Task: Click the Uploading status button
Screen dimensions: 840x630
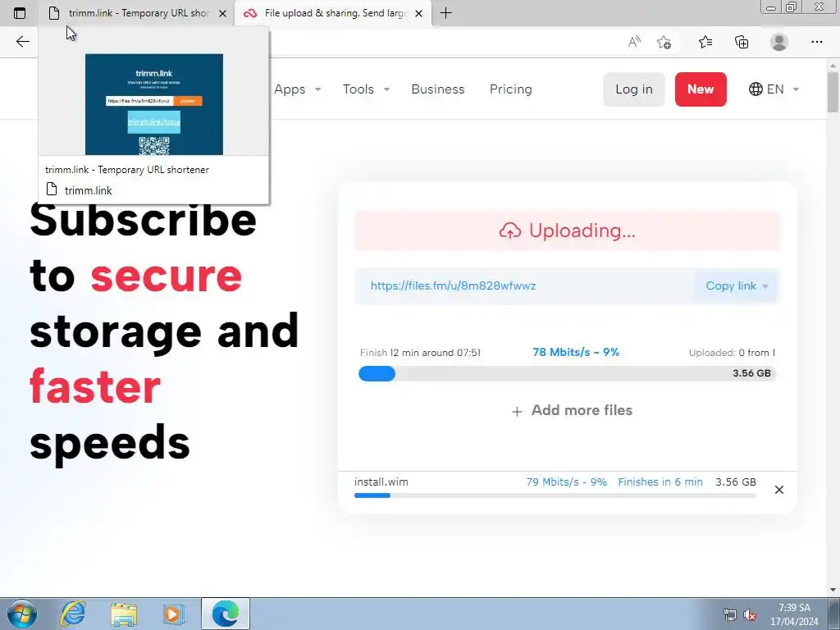Action: pyautogui.click(x=568, y=231)
